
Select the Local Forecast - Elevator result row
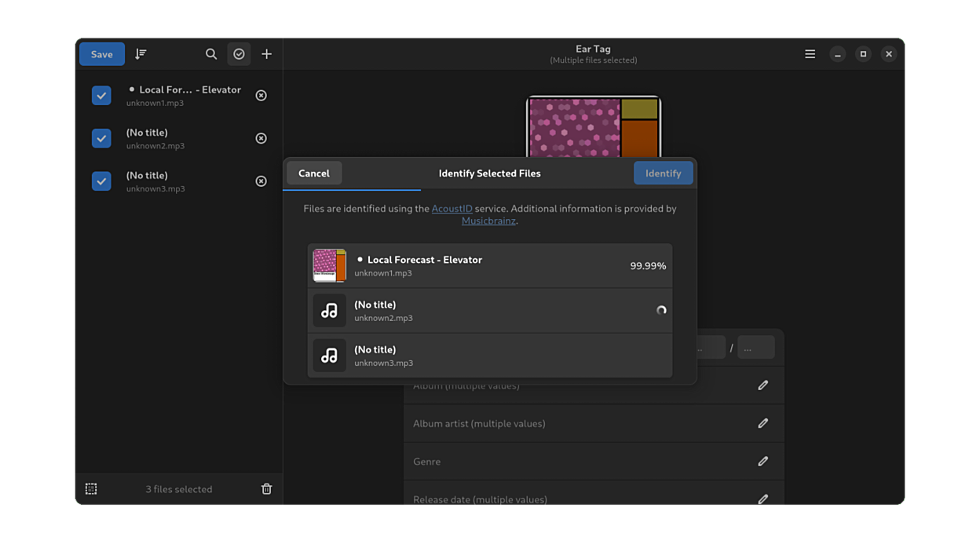coord(489,266)
